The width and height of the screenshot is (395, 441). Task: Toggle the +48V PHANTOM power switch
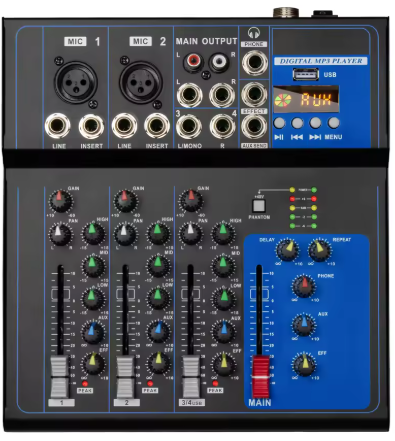pyautogui.click(x=259, y=206)
